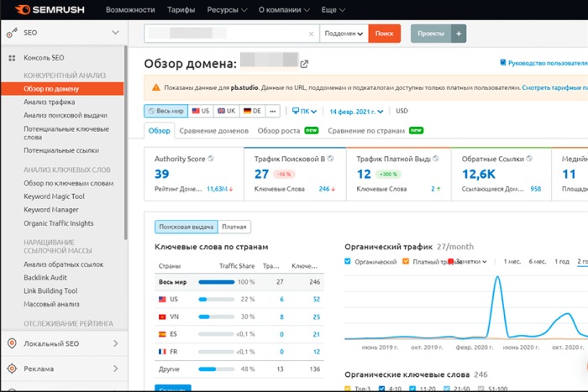Image resolution: width=588 pixels, height=392 pixels.
Task: Toggle the Органический checkbox on traffic chart
Action: coord(349,262)
